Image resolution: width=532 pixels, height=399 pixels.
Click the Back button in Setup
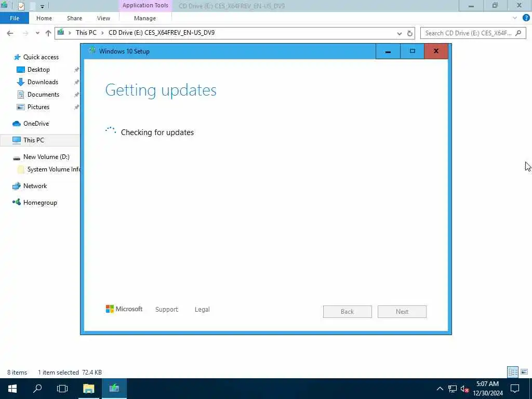[348, 312]
